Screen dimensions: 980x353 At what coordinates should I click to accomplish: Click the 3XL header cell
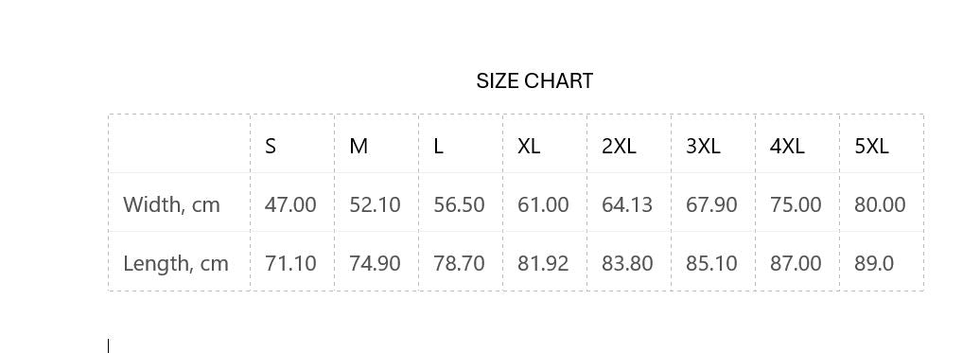[x=714, y=144]
